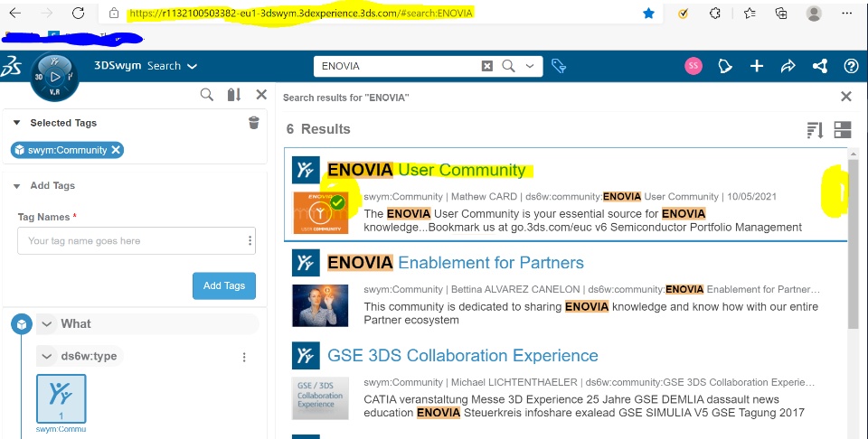Open the notifications icon in the top bar
The width and height of the screenshot is (868, 439).
pos(724,66)
